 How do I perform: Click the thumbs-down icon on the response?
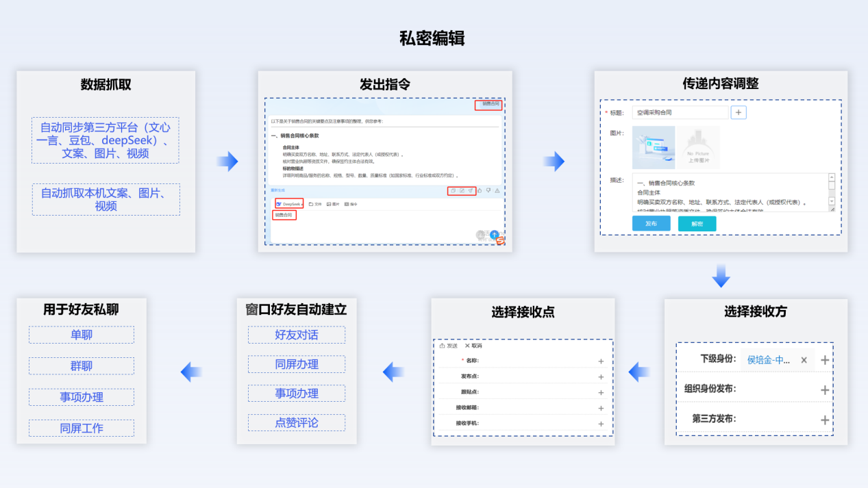coord(488,190)
